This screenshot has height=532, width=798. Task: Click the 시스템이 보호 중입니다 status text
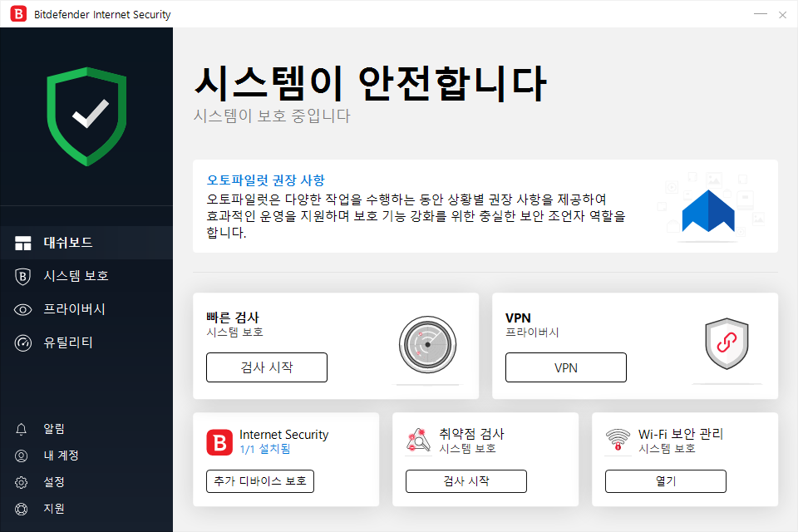[272, 116]
